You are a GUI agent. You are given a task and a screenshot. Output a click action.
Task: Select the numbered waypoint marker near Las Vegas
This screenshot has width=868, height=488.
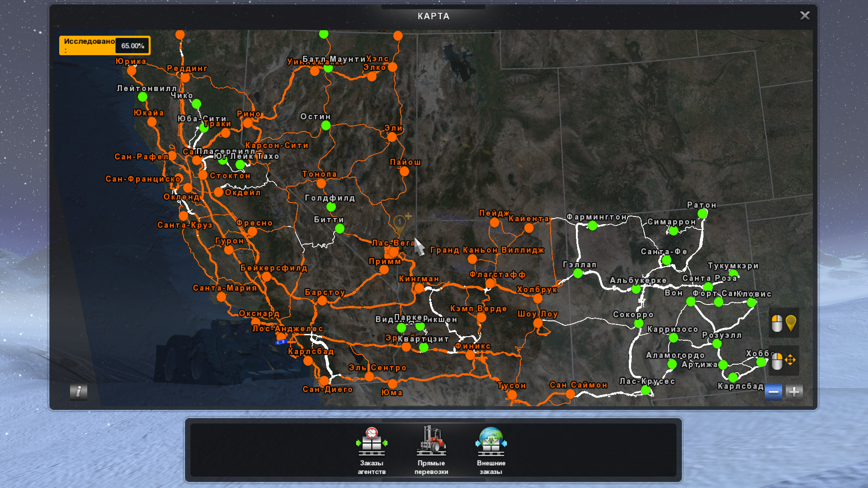tap(400, 222)
